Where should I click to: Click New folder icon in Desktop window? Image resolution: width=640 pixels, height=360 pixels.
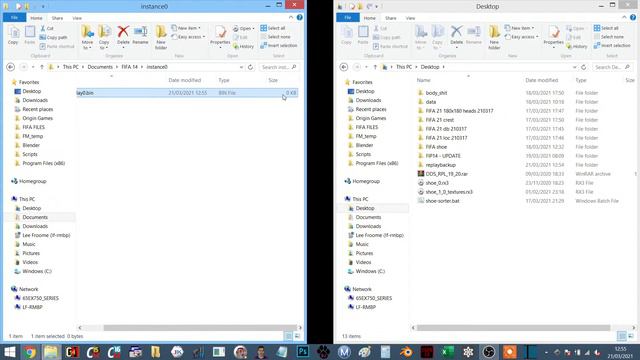pyautogui.click(x=494, y=38)
